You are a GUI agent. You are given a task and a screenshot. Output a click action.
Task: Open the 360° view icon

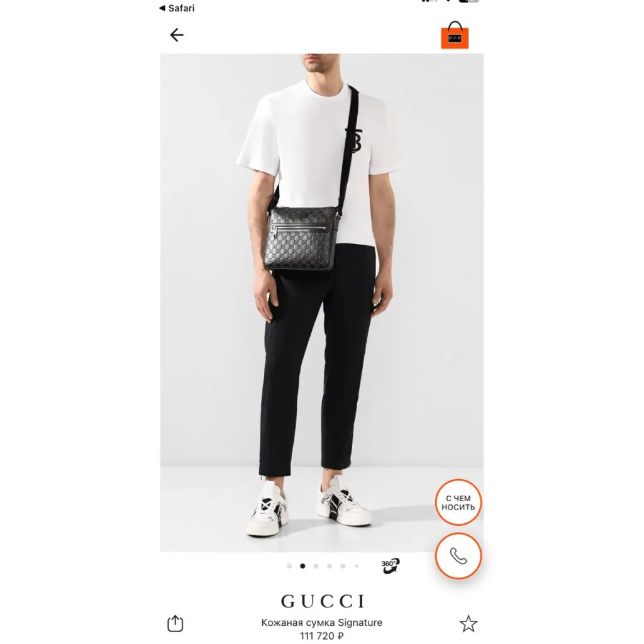[x=390, y=566]
